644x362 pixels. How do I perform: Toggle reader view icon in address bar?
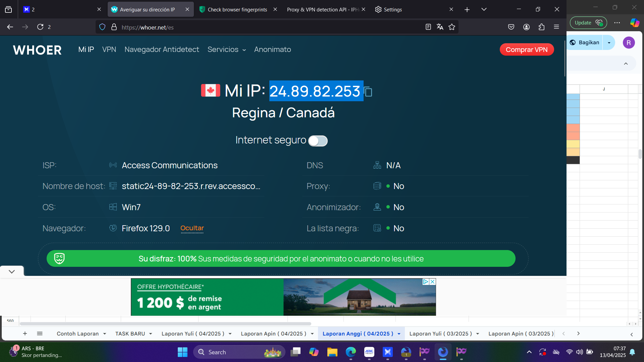[x=428, y=27]
